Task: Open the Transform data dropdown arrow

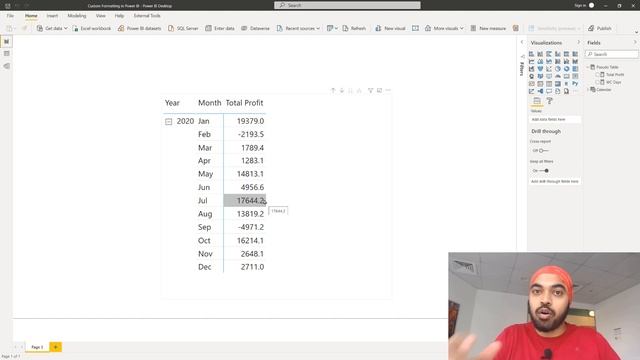Action: click(336, 28)
